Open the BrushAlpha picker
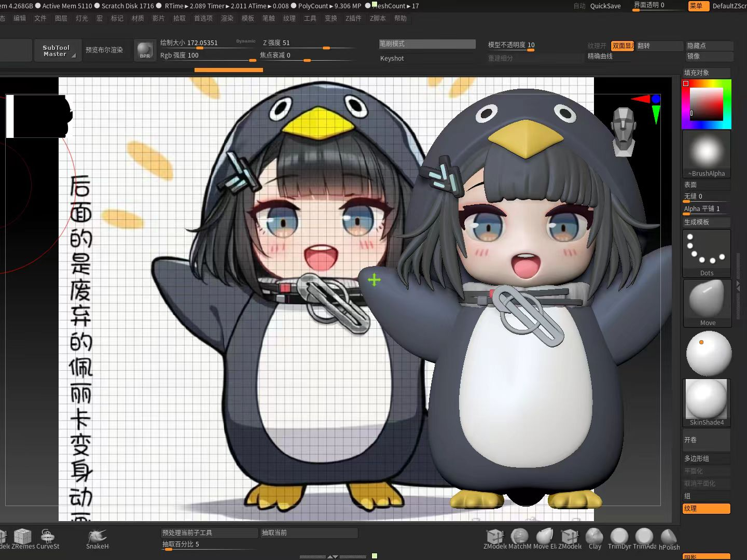The width and height of the screenshot is (747, 560). tap(707, 154)
